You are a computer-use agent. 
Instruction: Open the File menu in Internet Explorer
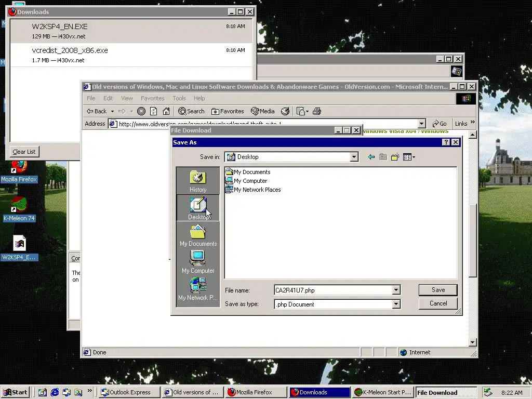pyautogui.click(x=91, y=98)
